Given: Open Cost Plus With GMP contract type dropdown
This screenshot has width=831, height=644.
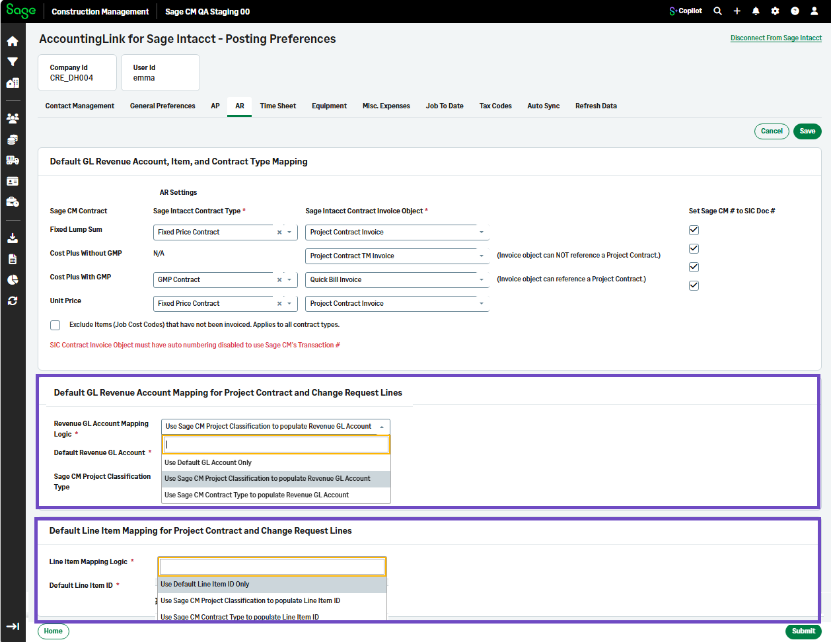Looking at the screenshot, I should pyautogui.click(x=289, y=280).
